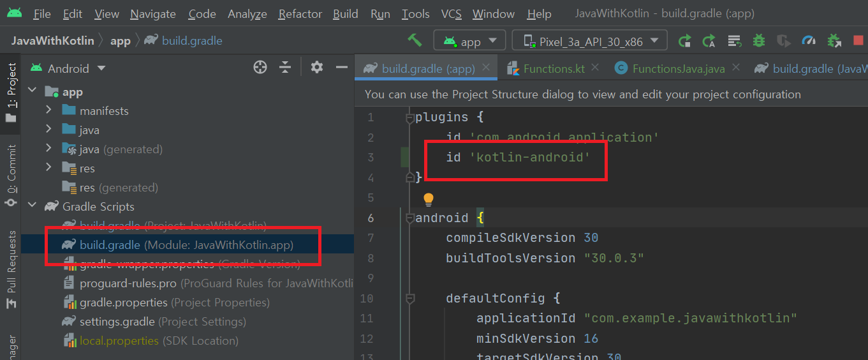Screen dimensions: 868x360
Task: Open the Build menu
Action: 346,13
